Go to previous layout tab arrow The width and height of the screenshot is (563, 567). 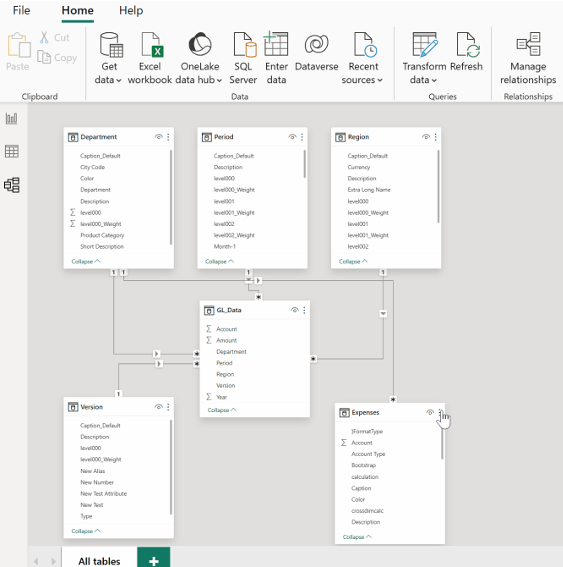tap(36, 561)
